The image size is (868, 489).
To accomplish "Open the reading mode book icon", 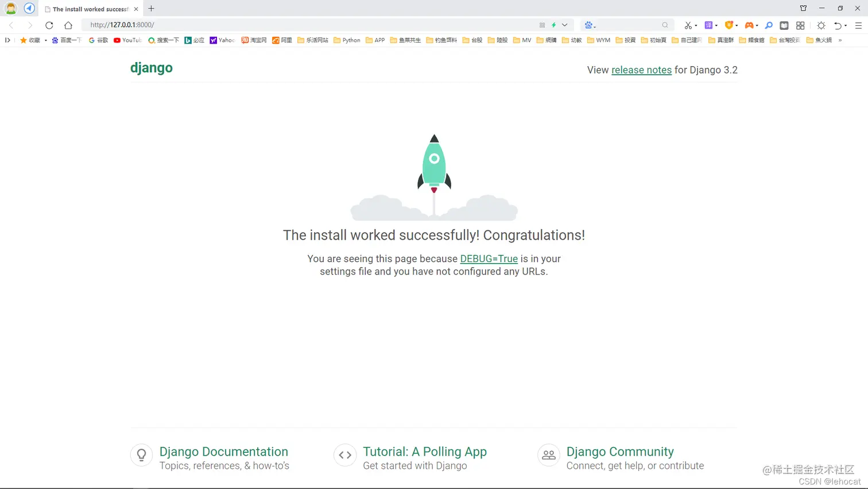I will (x=784, y=25).
